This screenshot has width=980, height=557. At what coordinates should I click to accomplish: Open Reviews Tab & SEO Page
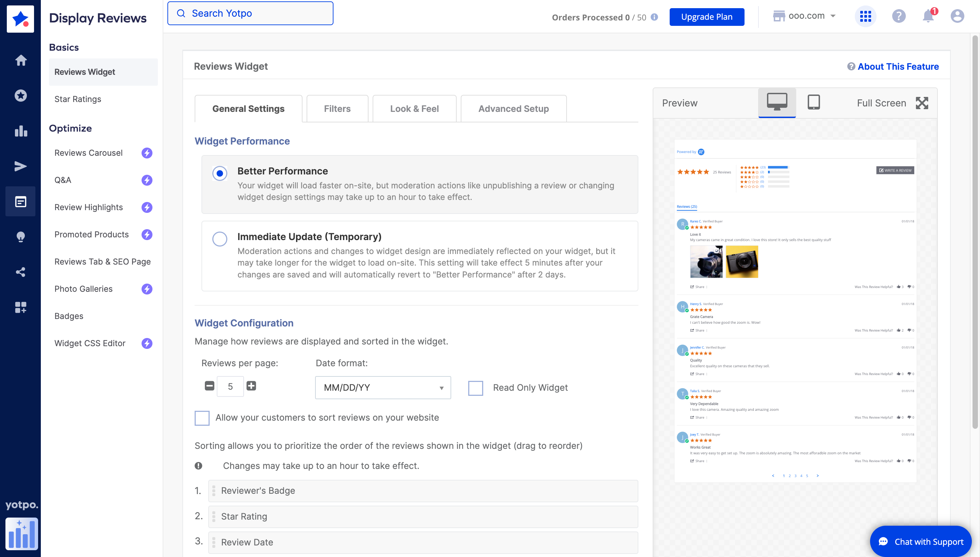103,262
